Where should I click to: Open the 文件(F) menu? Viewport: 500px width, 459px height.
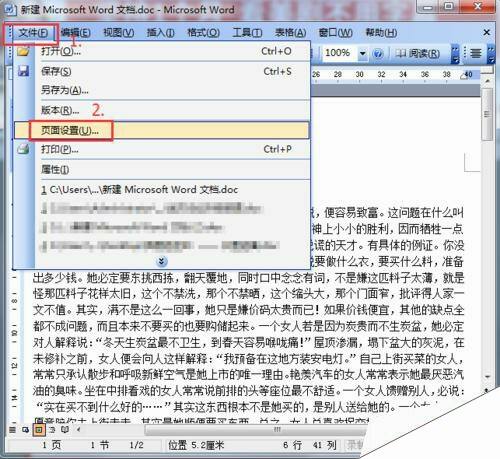(33, 33)
